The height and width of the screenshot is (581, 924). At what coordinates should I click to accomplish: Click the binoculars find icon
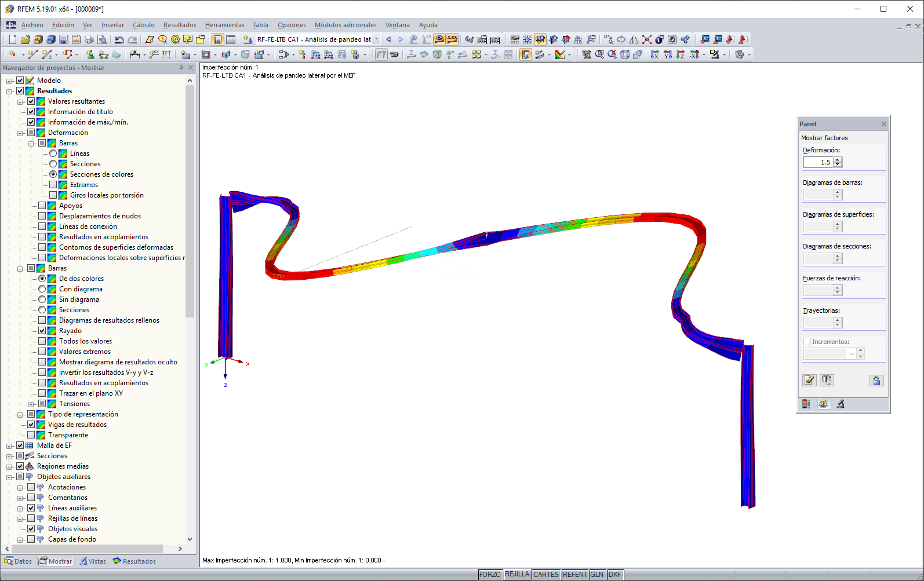tap(470, 39)
